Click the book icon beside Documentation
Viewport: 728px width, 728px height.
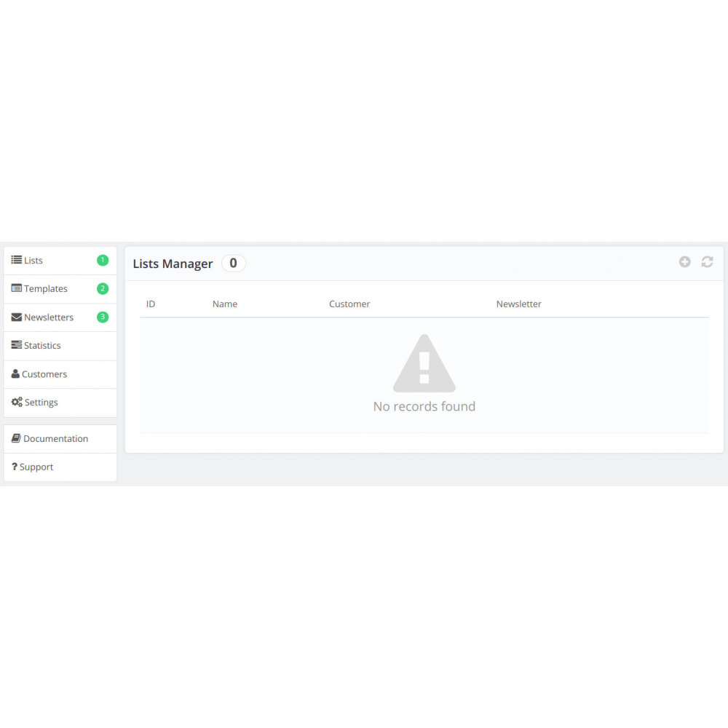tap(16, 438)
